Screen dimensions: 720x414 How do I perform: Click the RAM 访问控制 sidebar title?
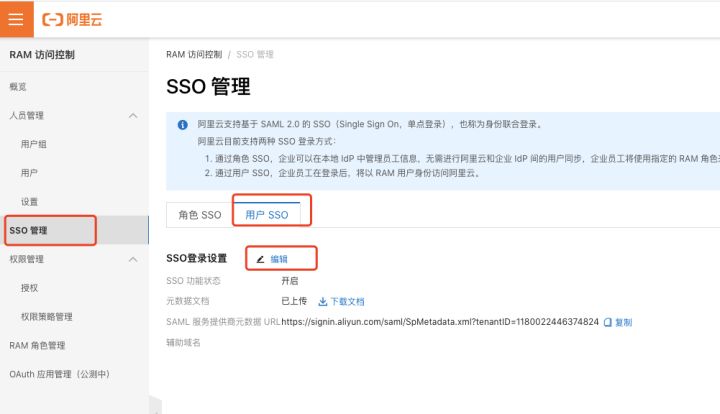[x=42, y=55]
